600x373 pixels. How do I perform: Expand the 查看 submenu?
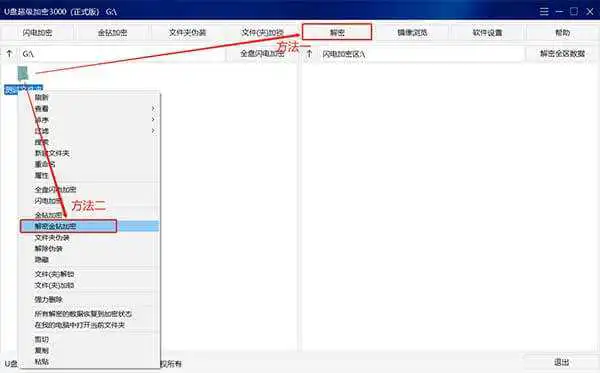(89, 109)
